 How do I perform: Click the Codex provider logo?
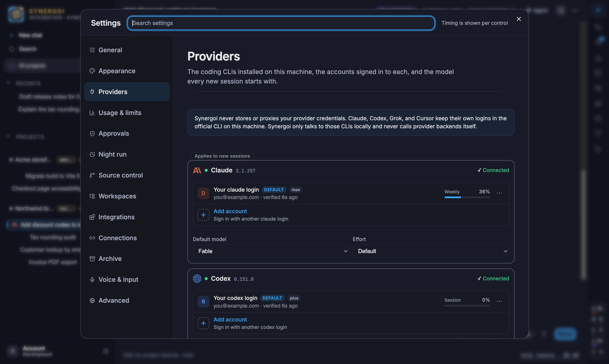coord(197,278)
